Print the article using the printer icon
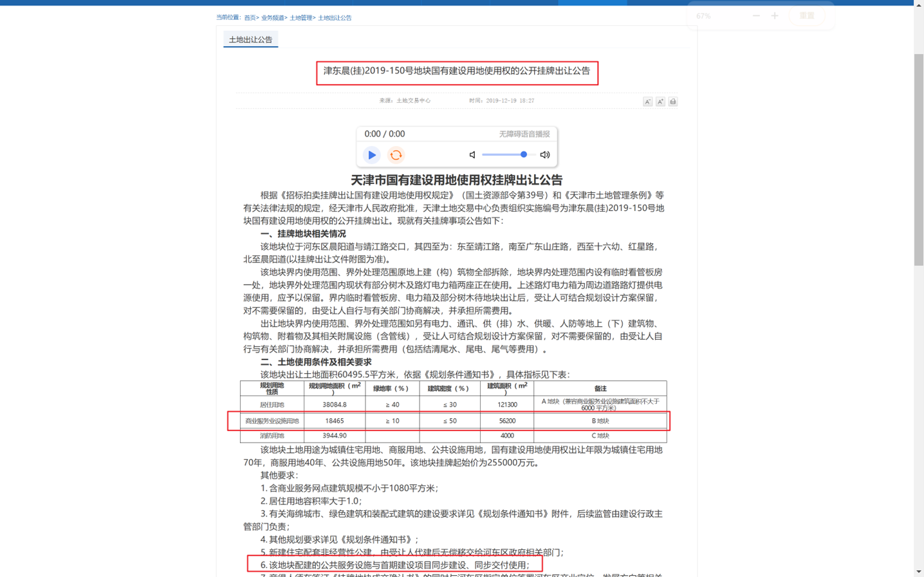 tap(672, 102)
